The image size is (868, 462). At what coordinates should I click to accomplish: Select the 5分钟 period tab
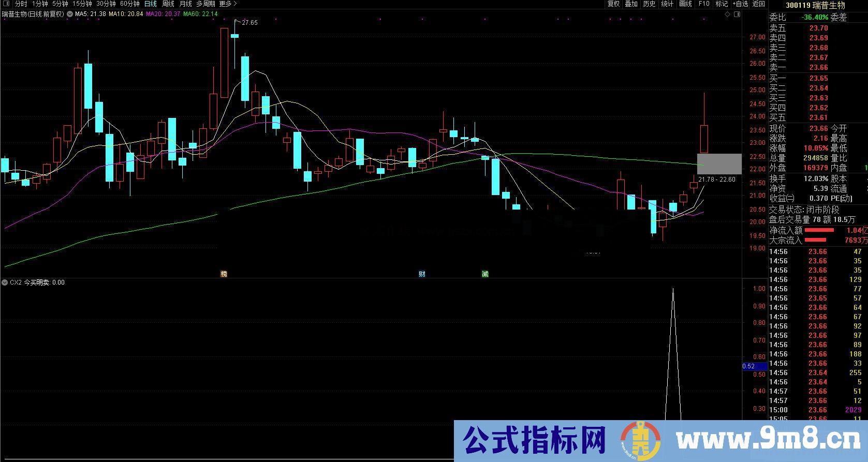(x=60, y=4)
